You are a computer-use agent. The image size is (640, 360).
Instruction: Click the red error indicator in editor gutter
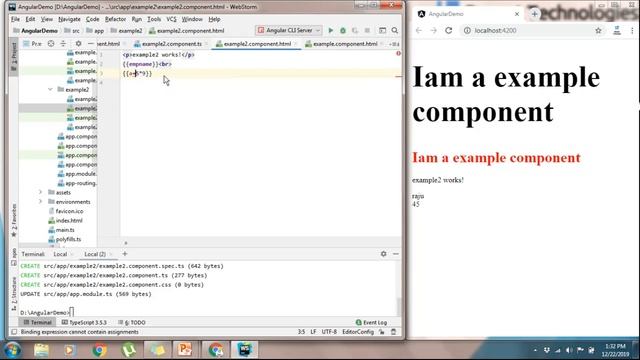pyautogui.click(x=398, y=53)
